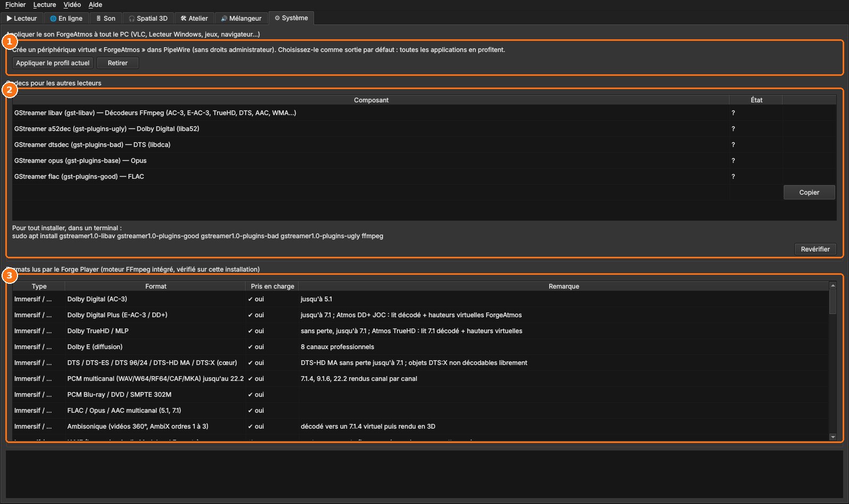The height and width of the screenshot is (504, 849).
Task: Select the PCM multicanal format cell
Action: [155, 379]
